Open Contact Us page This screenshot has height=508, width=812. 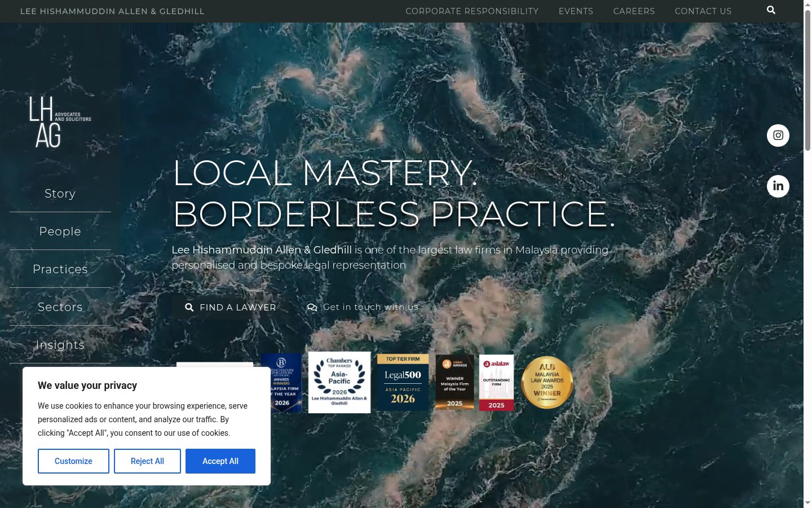(x=703, y=11)
